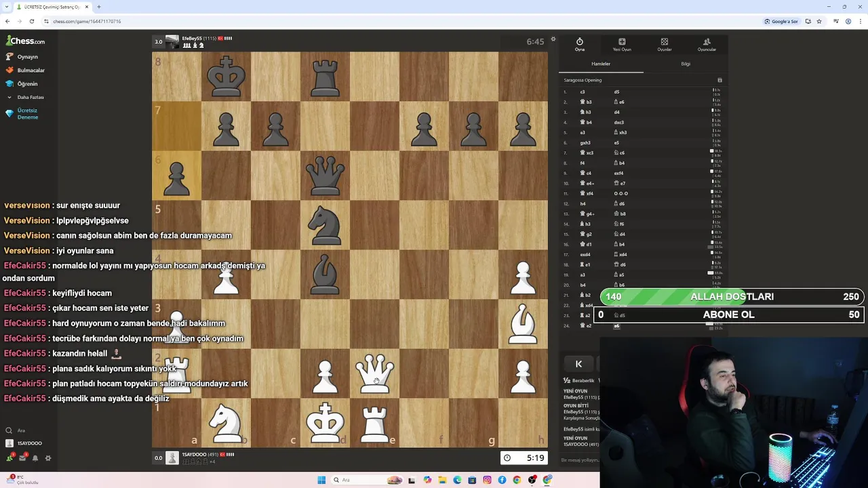Open the Bulmacalar sidebar menu
This screenshot has width=868, height=488.
pyautogui.click(x=25, y=70)
